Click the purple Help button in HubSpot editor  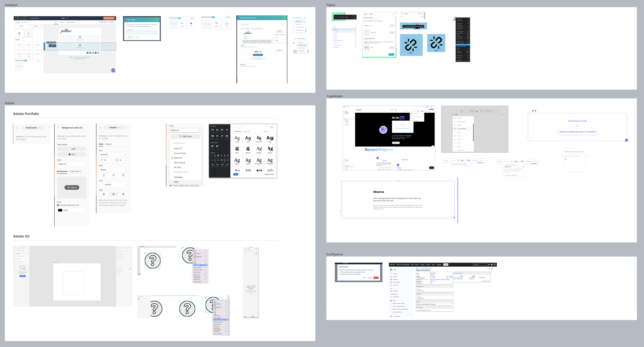[x=113, y=70]
